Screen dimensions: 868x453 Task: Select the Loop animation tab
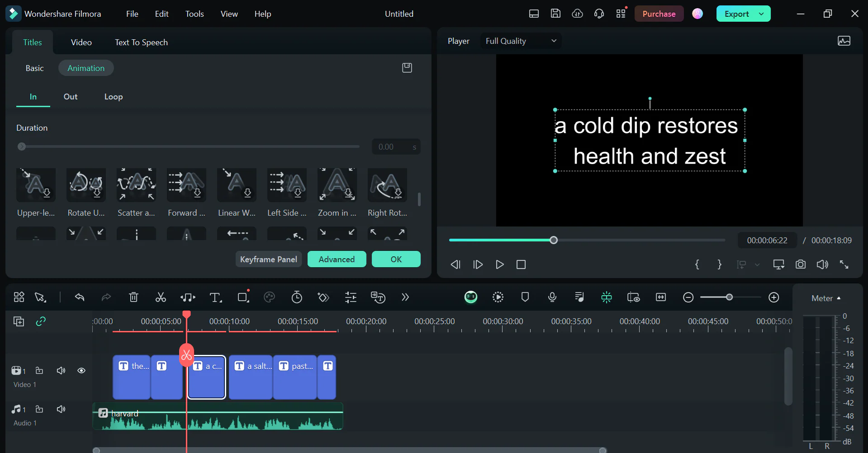click(114, 97)
